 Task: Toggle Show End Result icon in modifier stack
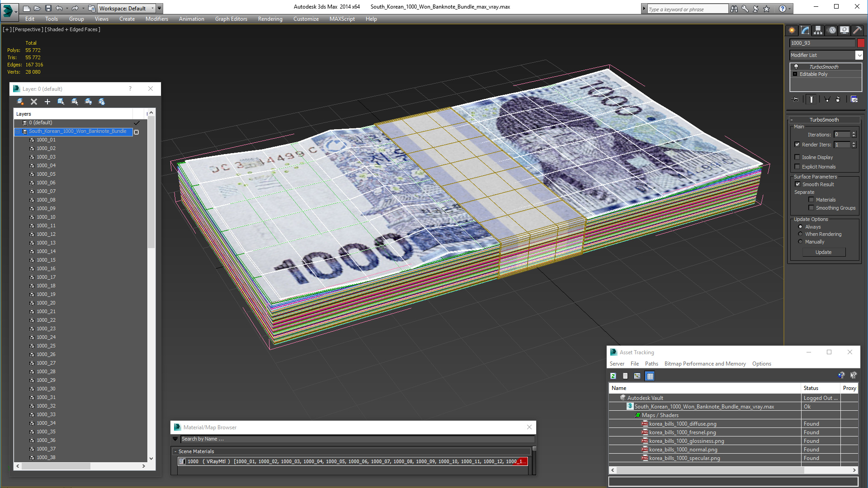tap(811, 99)
